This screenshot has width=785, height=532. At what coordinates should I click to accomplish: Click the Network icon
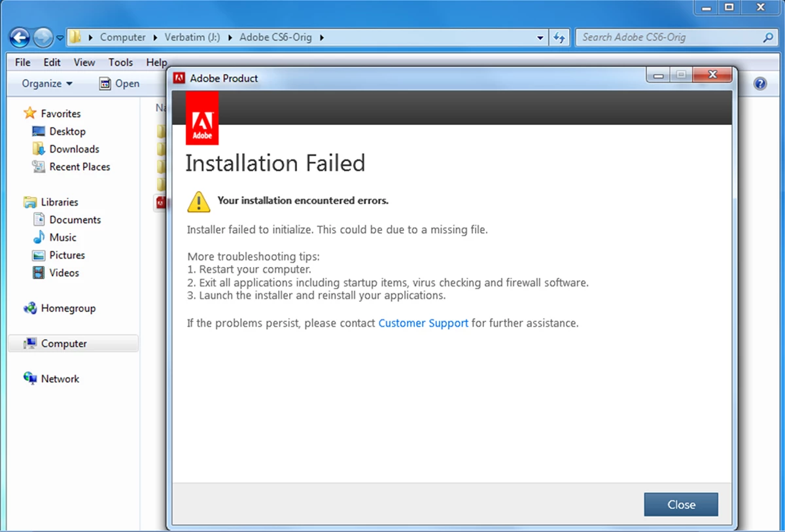click(x=30, y=379)
